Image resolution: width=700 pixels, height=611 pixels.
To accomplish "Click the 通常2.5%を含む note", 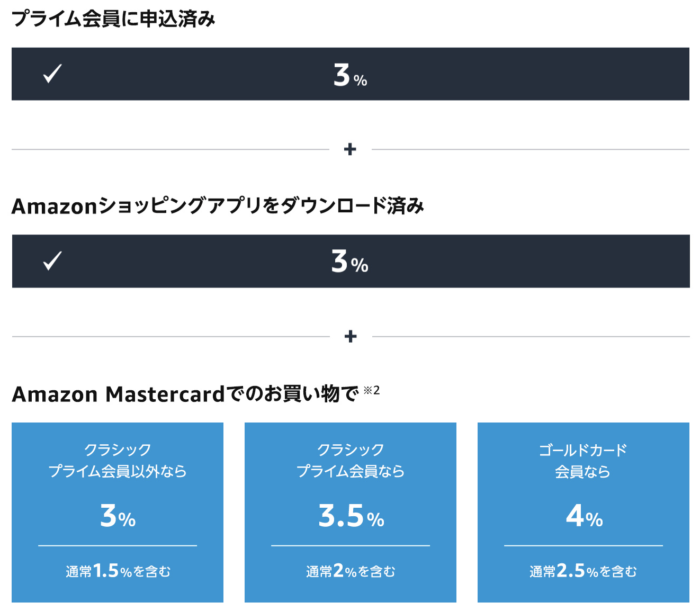I will pyautogui.click(x=583, y=572).
